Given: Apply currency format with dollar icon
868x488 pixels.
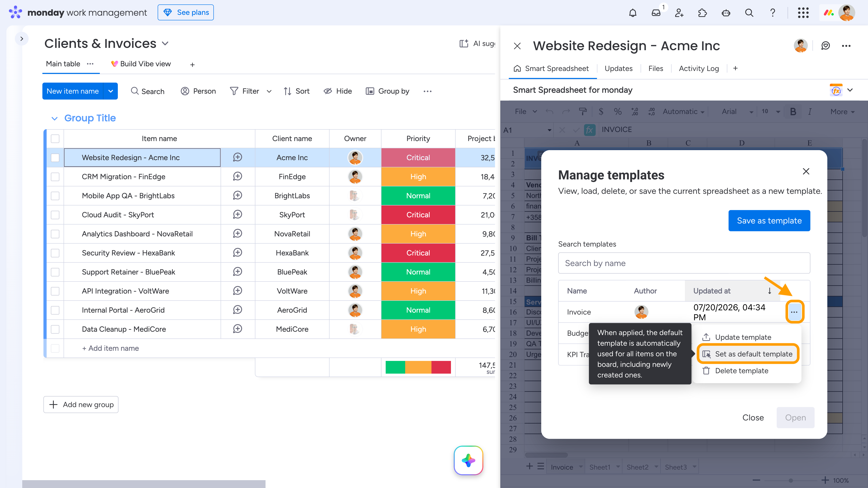Looking at the screenshot, I should coord(601,112).
